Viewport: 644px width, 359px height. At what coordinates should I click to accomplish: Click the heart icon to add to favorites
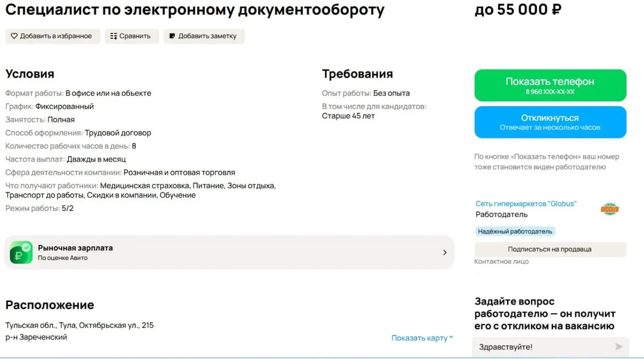click(14, 36)
